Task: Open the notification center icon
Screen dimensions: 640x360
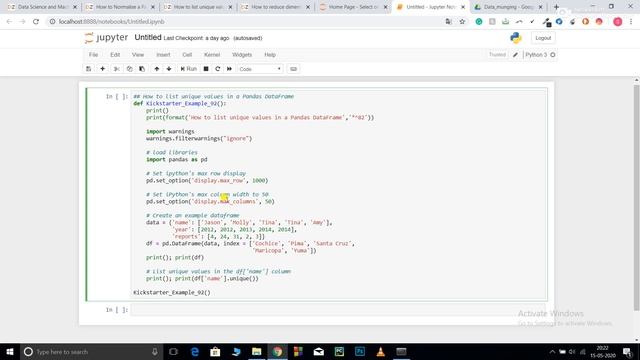Action: point(627,351)
